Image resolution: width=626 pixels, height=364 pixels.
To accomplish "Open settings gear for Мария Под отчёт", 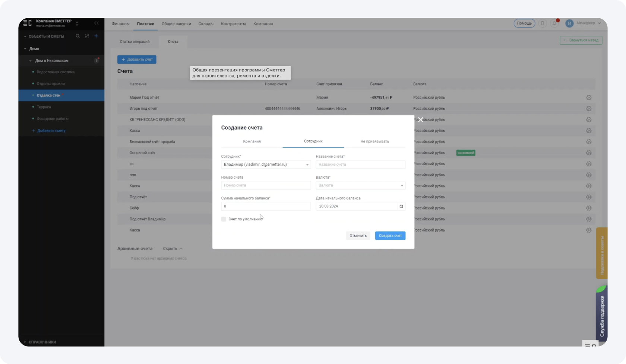I will [588, 98].
